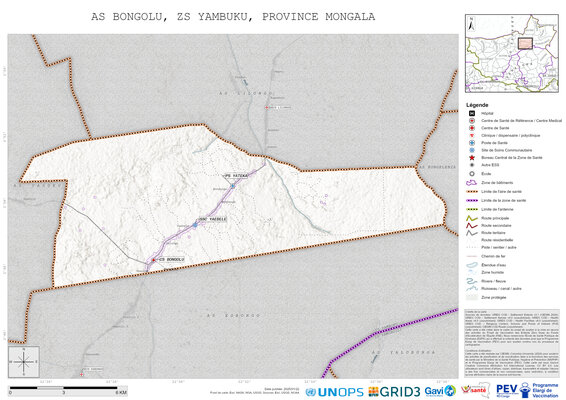The height and width of the screenshot is (400, 566).
Task: Click the CS BONGOLU health centre marker
Action: (153, 260)
